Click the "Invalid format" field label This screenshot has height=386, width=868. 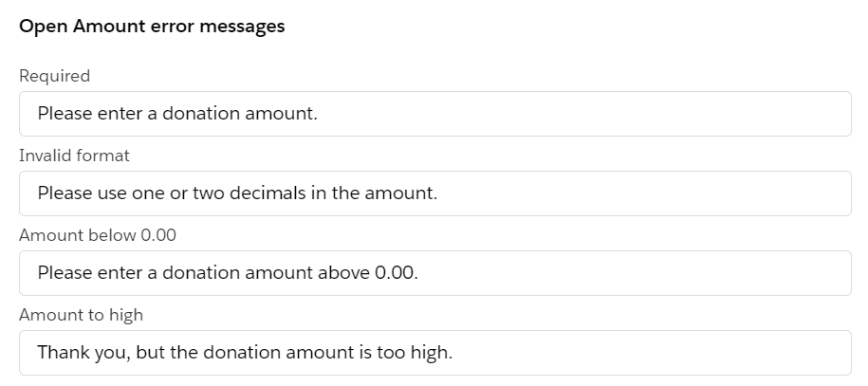coord(74,156)
